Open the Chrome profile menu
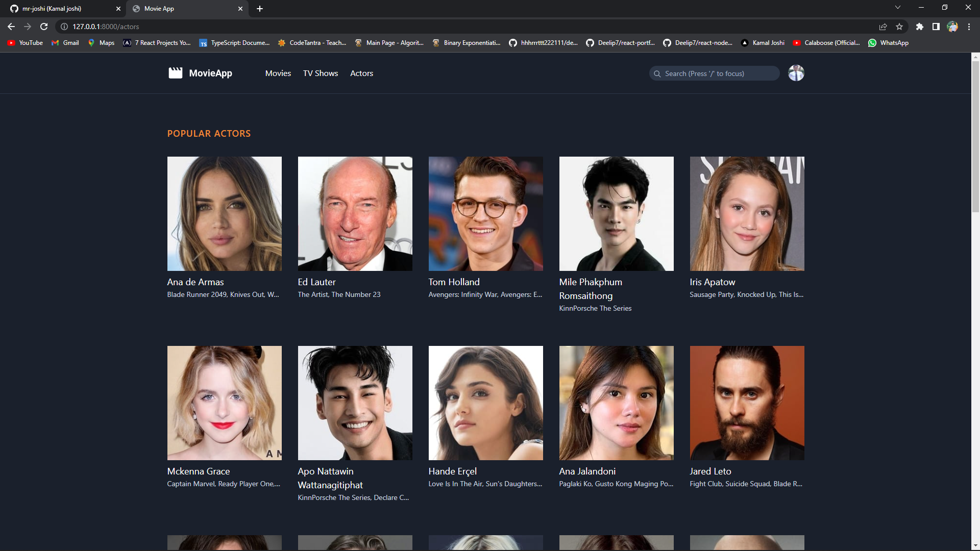 pyautogui.click(x=952, y=27)
